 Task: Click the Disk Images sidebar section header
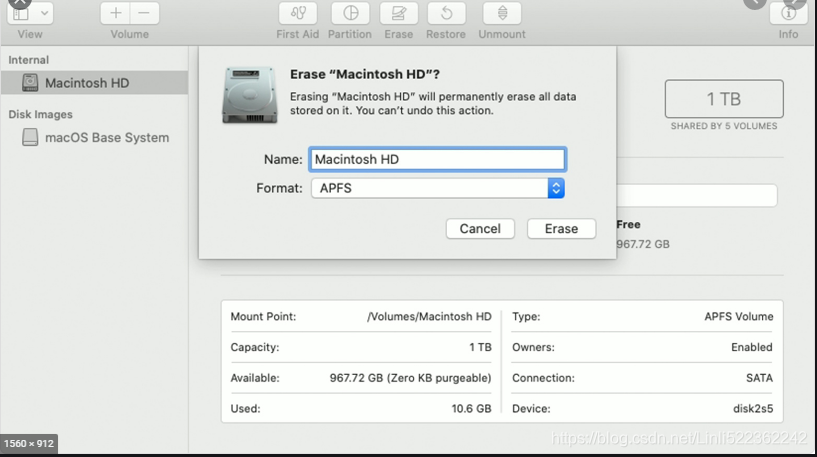tap(41, 114)
